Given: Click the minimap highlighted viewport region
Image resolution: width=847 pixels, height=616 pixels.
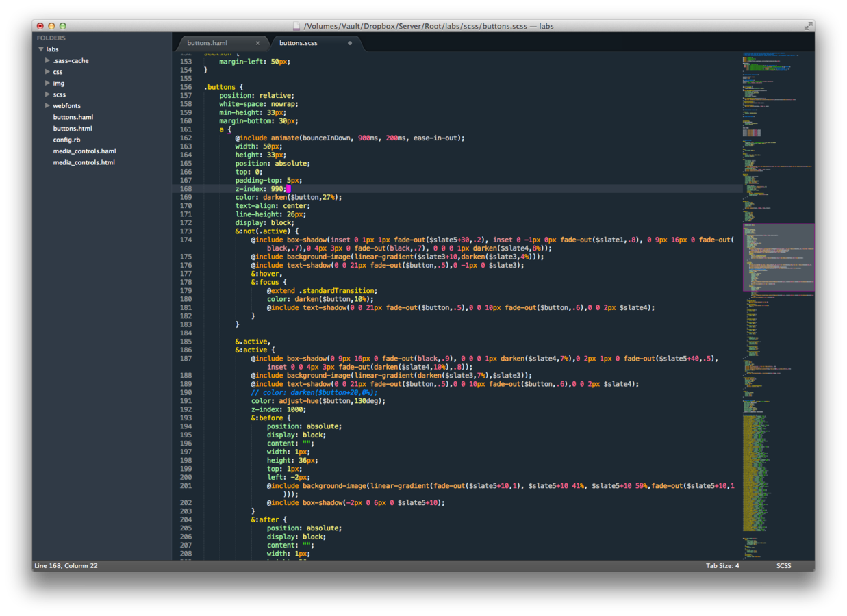Looking at the screenshot, I should 779,257.
